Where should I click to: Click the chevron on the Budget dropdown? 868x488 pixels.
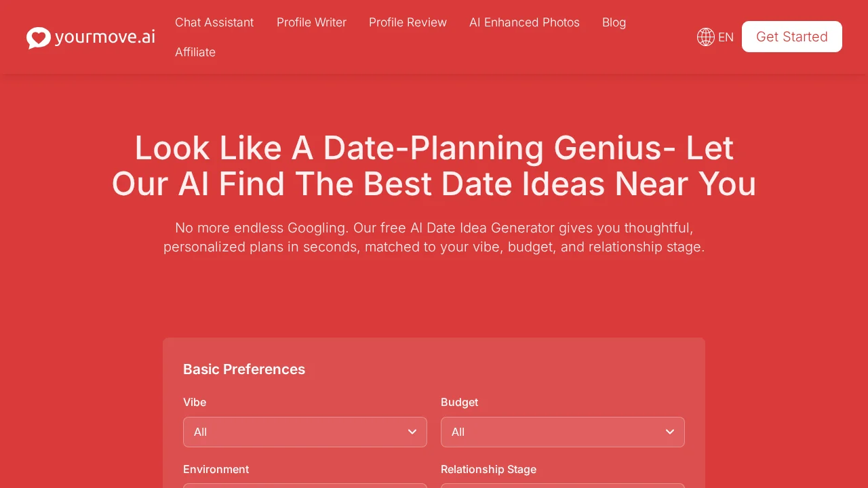point(670,432)
